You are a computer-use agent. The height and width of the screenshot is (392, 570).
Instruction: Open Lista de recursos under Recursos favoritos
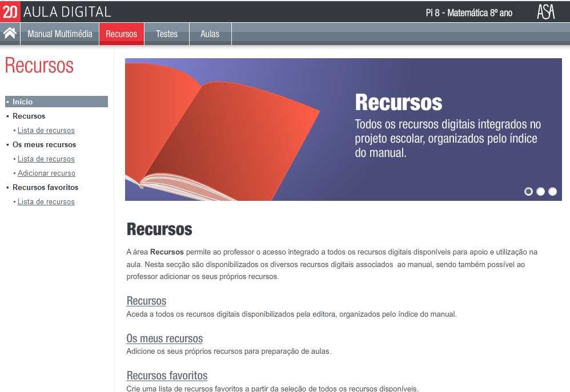point(46,201)
